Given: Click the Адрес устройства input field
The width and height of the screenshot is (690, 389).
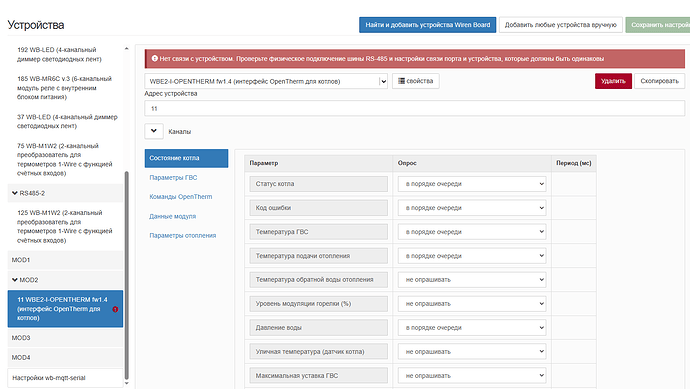Looking at the screenshot, I should (x=415, y=109).
